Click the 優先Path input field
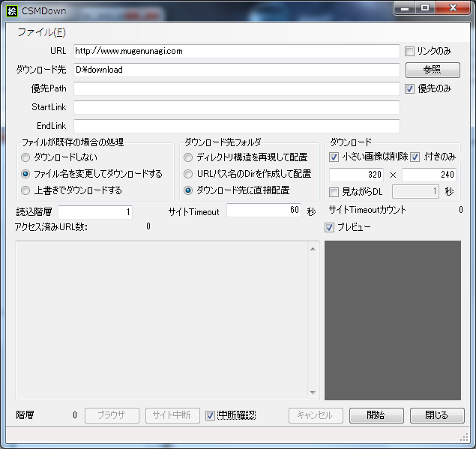 [236, 88]
